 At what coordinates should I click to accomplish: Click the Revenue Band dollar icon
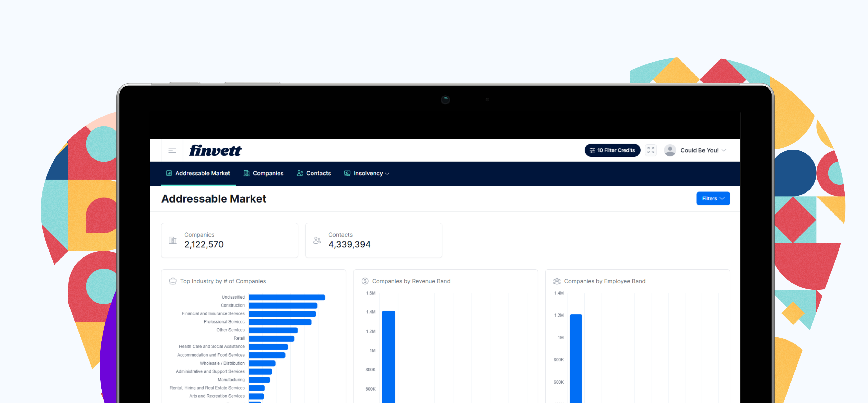pos(365,281)
